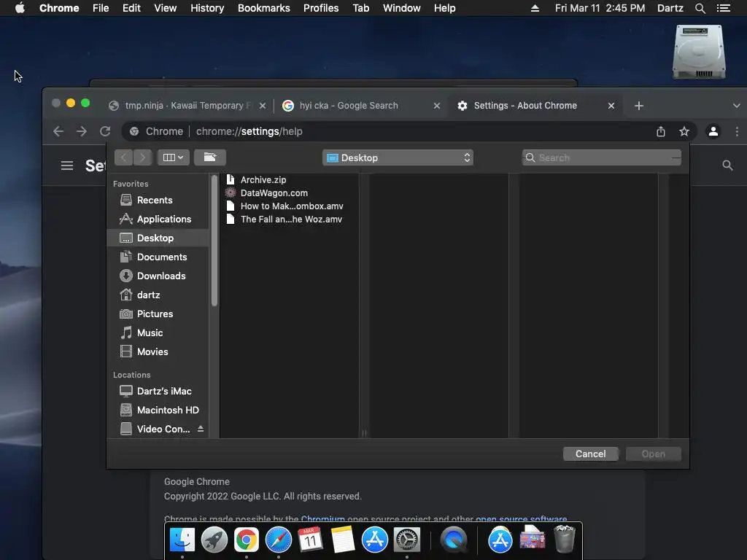Reload the Chrome settings page
The image size is (747, 560).
105,131
